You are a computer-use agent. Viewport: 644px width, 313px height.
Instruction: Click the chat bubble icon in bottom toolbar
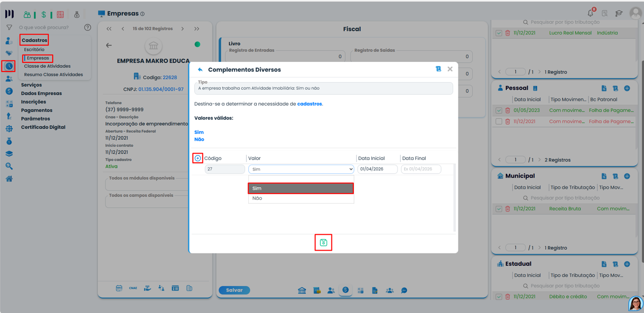tap(404, 290)
